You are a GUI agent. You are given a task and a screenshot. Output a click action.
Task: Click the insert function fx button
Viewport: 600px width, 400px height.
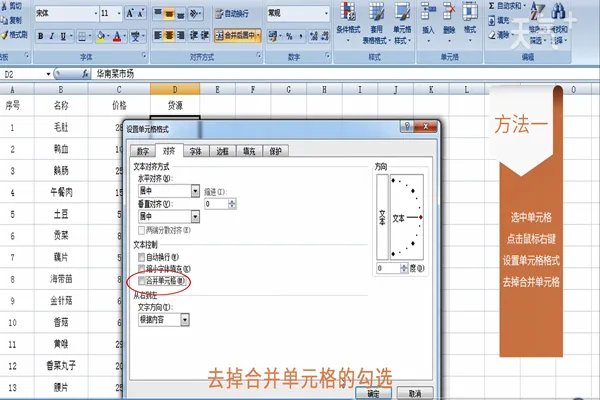click(x=86, y=74)
